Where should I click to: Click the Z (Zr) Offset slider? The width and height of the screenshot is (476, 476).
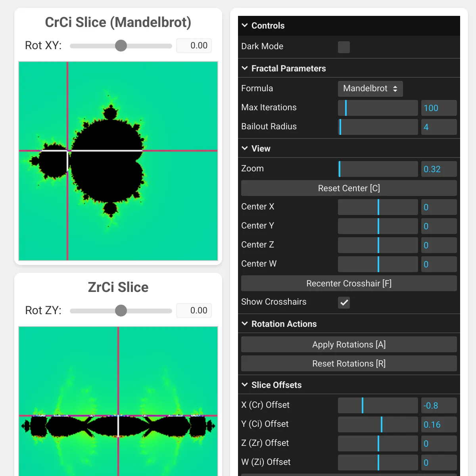point(378,443)
